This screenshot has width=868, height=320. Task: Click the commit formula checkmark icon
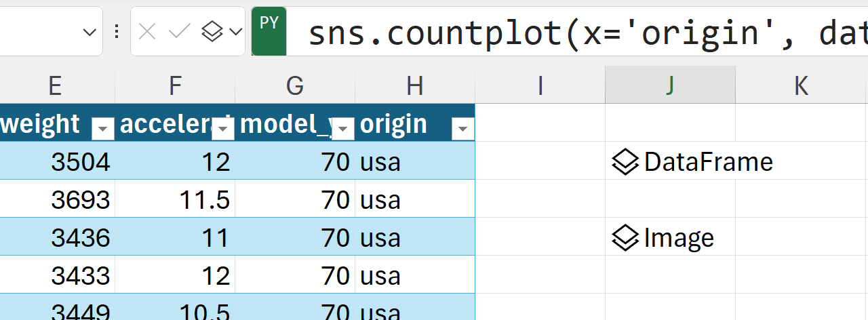coord(179,31)
